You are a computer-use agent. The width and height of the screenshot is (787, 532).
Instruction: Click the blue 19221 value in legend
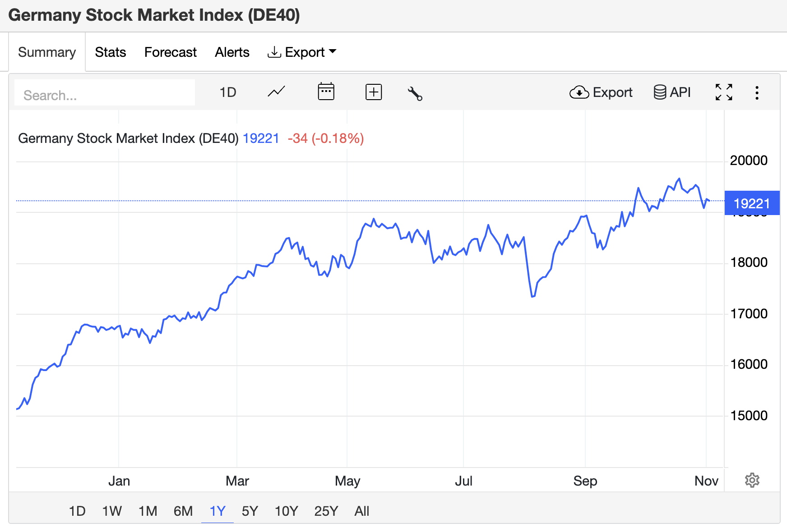[x=261, y=138]
